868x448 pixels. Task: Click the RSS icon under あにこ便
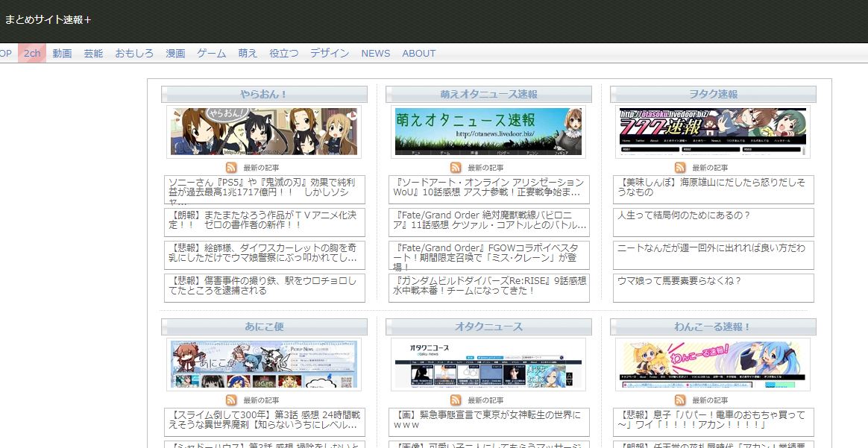(x=231, y=400)
